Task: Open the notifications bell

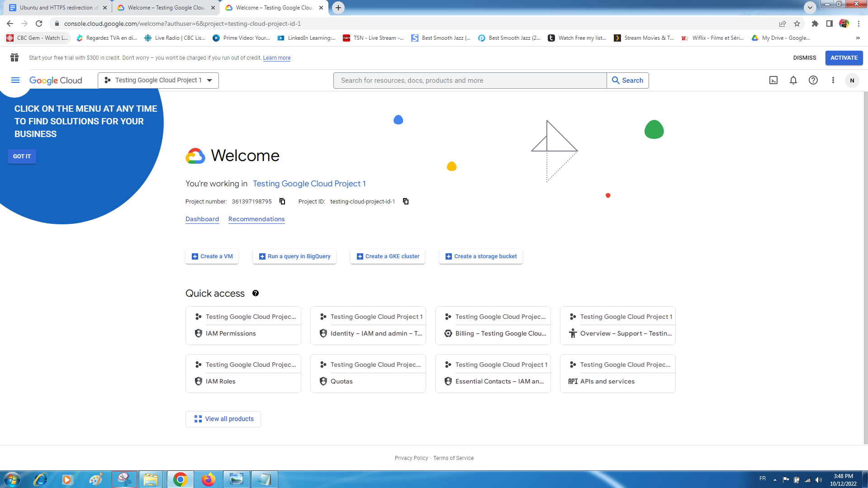Action: (793, 80)
